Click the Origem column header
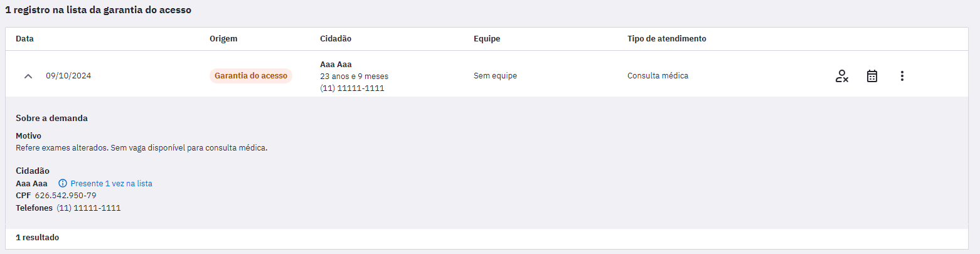This screenshot has height=254, width=980. pyautogui.click(x=223, y=39)
